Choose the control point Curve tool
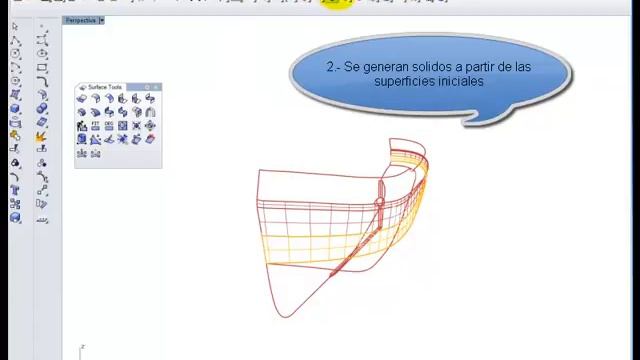Image resolution: width=640 pixels, height=360 pixels. pos(42,40)
